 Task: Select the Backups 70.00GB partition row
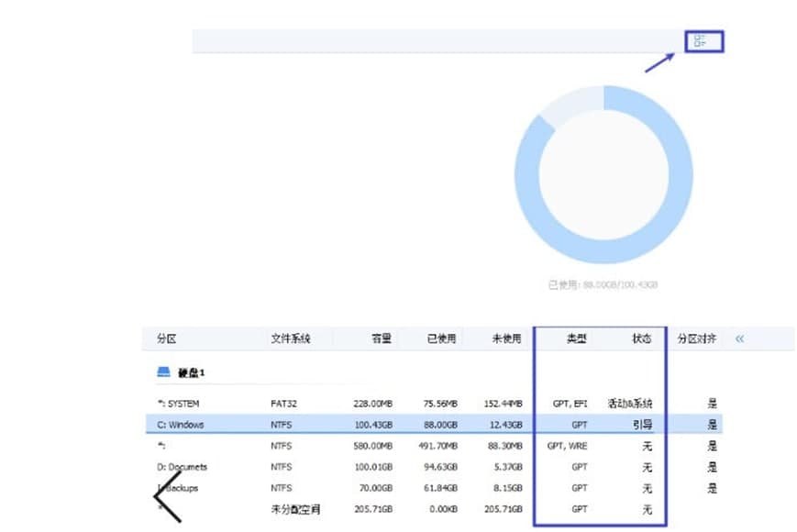pos(434,488)
